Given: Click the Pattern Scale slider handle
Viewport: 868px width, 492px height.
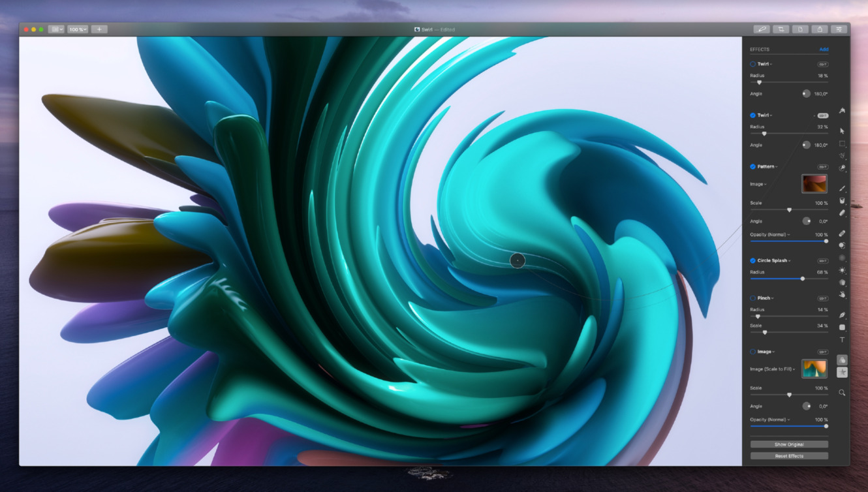Looking at the screenshot, I should (x=789, y=210).
